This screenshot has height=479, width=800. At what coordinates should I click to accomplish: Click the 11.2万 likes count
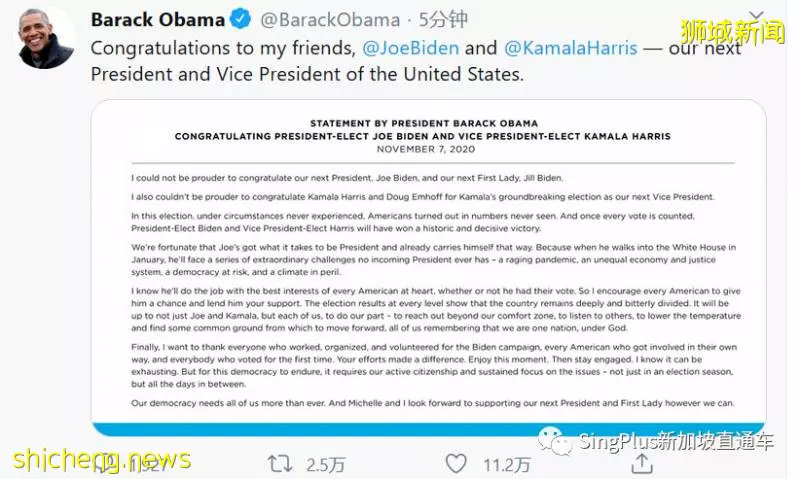[x=507, y=465]
